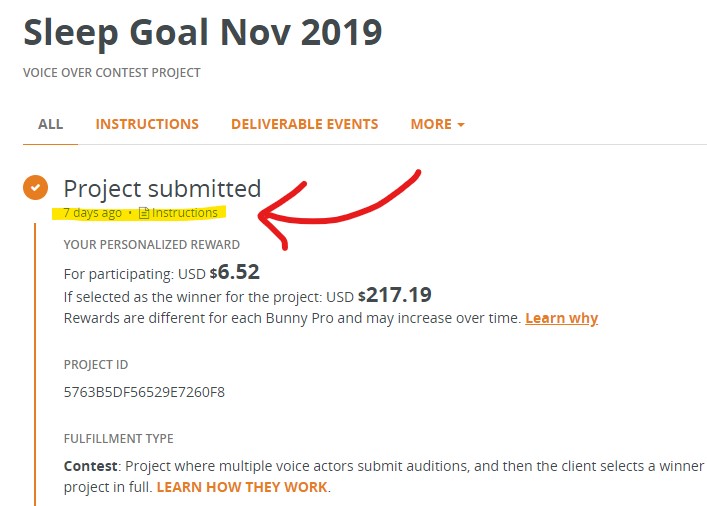Click the document icon beside Instructions
Image resolution: width=707 pixels, height=506 pixels.
point(144,213)
